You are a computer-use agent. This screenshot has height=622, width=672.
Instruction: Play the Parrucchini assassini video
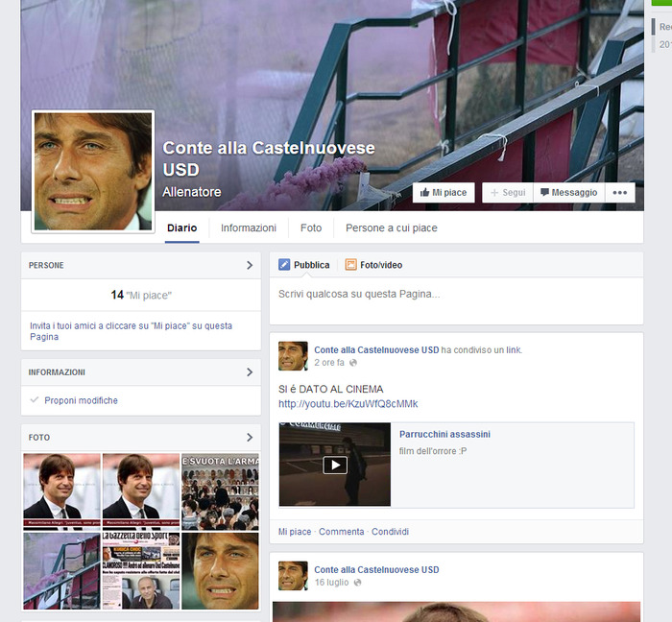tap(335, 465)
